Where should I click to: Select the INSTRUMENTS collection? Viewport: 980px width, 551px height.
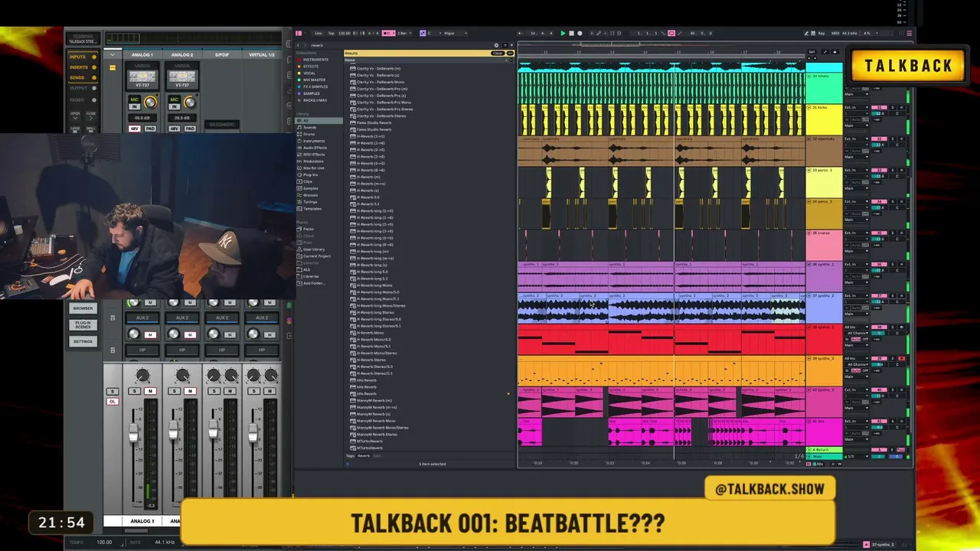click(x=315, y=60)
